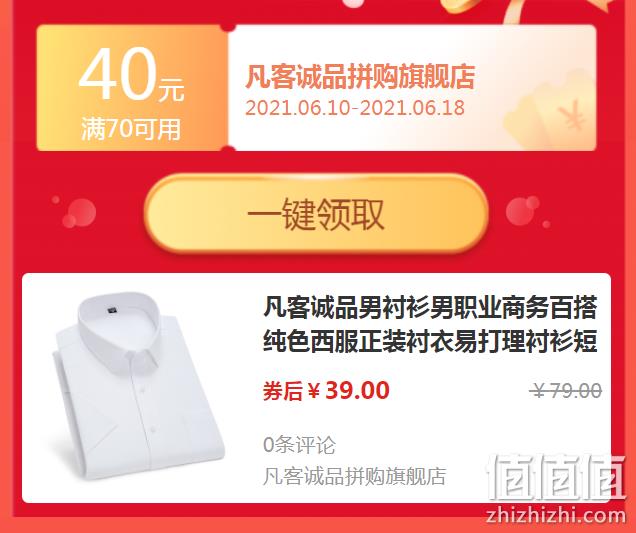
Task: Select the 40元 coupon amount panel
Action: click(x=132, y=88)
